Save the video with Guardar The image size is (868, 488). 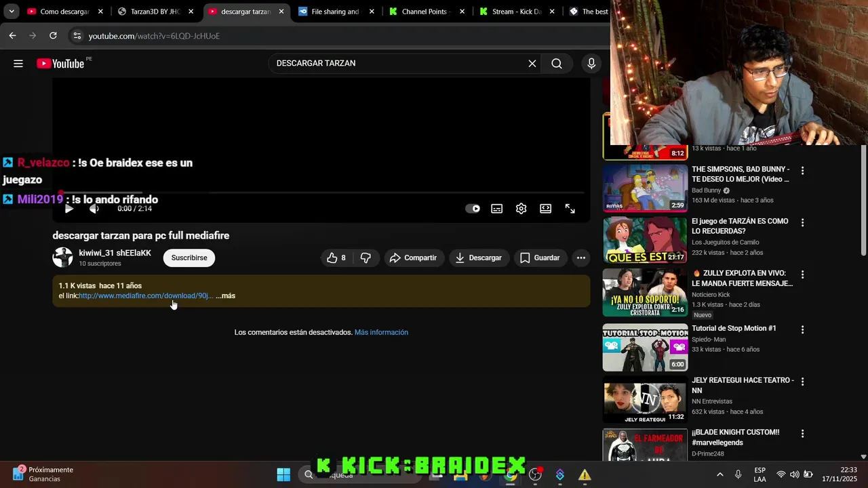[x=540, y=258]
